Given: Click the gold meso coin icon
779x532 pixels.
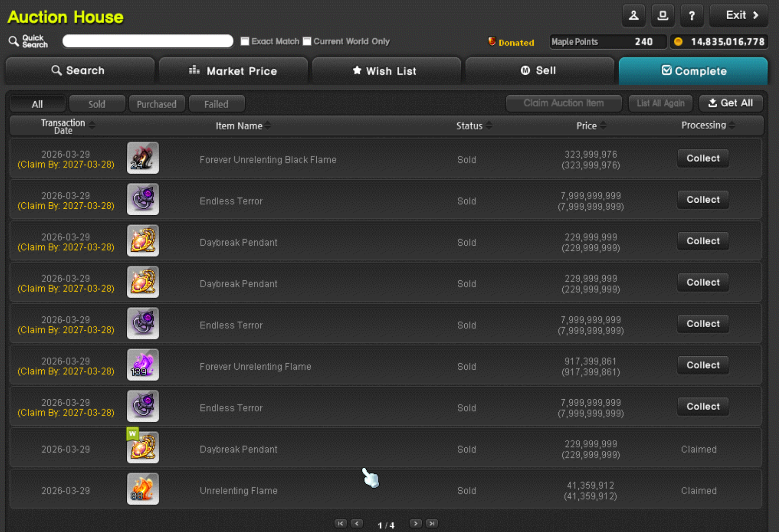Looking at the screenshot, I should coord(678,42).
